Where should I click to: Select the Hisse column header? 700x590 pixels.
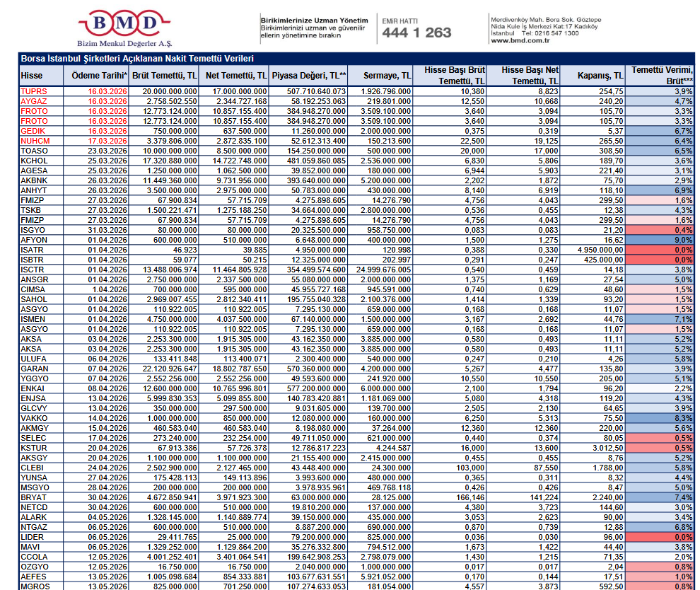(32, 75)
